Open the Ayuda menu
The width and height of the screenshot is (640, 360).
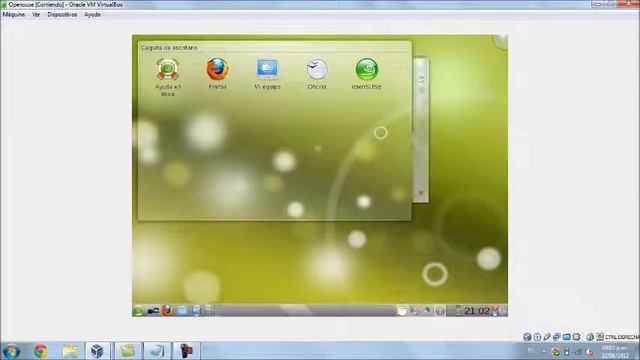[x=92, y=14]
